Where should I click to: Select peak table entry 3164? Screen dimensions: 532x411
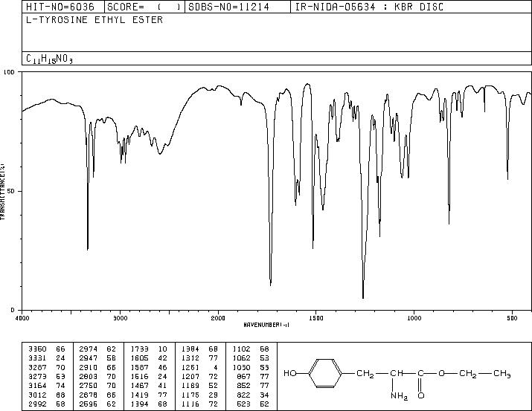(x=37, y=386)
